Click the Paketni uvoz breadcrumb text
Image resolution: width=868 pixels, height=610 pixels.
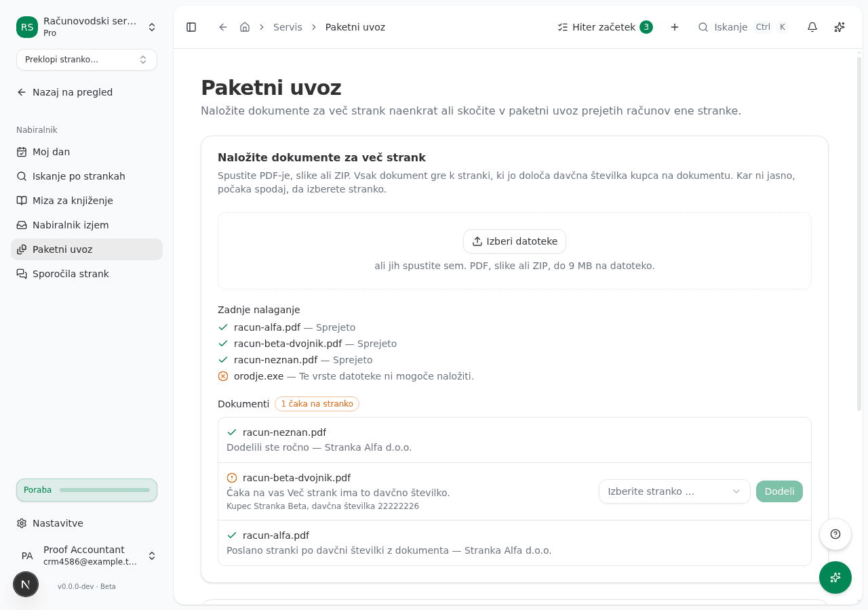(355, 27)
